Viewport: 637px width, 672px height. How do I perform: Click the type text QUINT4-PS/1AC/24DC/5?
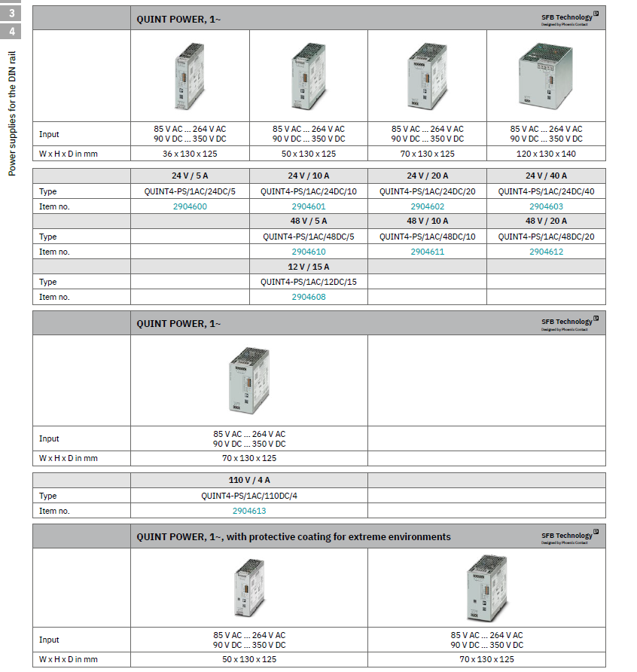point(190,191)
